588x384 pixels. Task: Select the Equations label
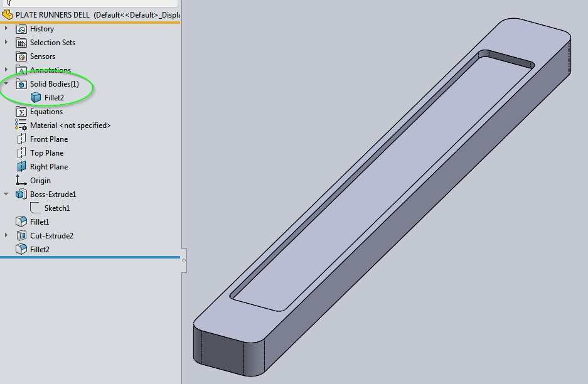[46, 112]
